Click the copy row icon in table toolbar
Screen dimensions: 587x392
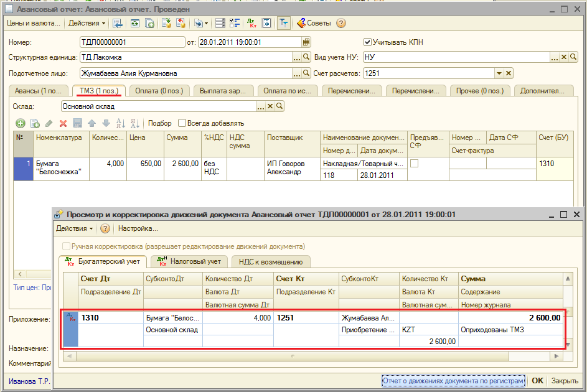tap(35, 123)
